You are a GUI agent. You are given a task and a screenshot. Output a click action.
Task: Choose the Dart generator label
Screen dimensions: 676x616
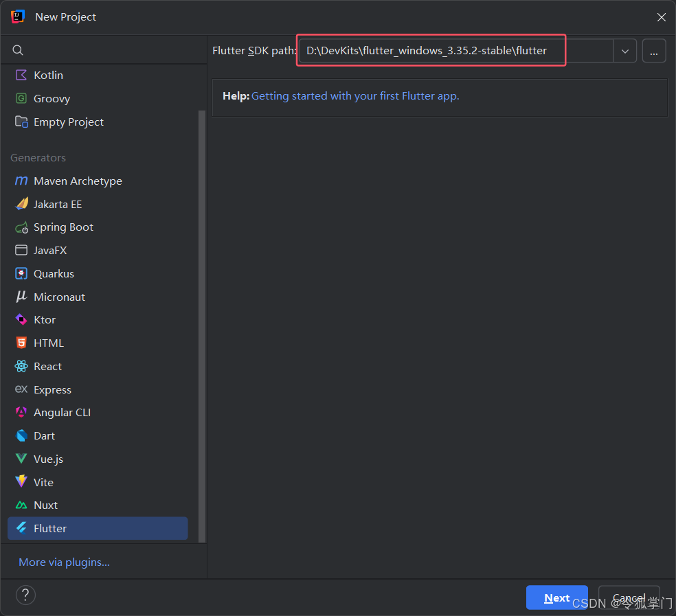pyautogui.click(x=45, y=435)
